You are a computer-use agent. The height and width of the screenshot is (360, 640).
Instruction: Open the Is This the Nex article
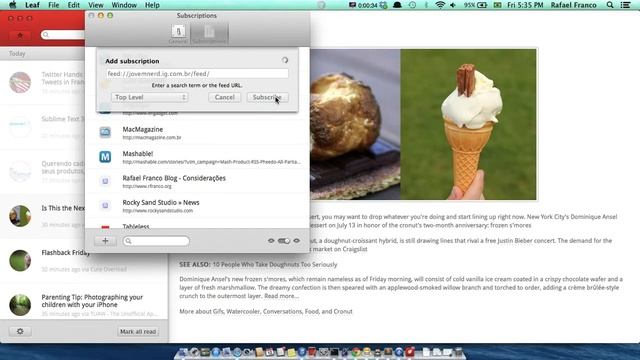pos(43,216)
